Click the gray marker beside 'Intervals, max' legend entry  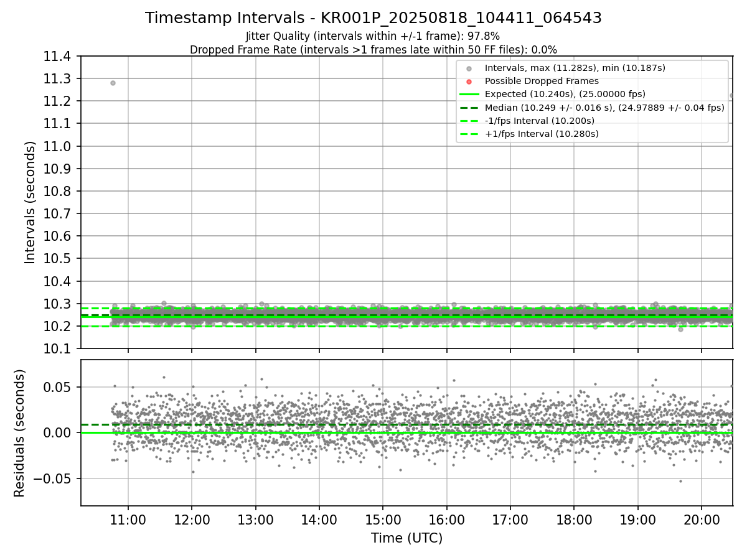coord(469,68)
